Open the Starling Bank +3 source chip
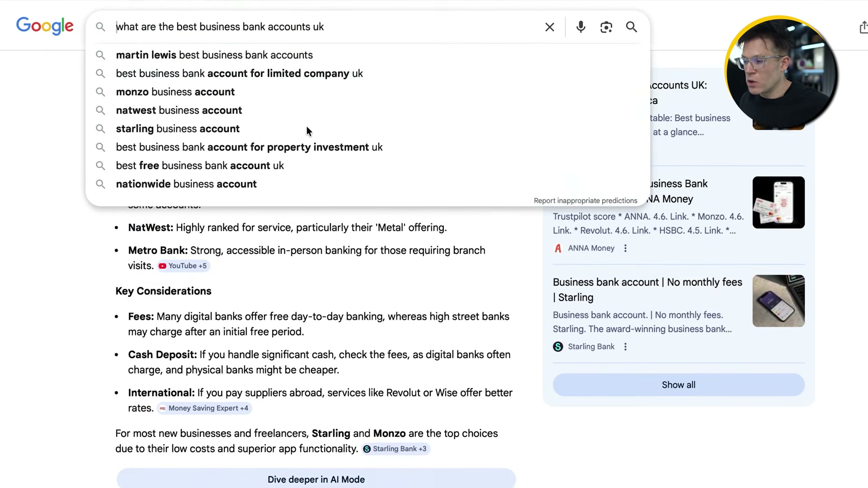Viewport: 868px width, 488px height. tap(396, 449)
